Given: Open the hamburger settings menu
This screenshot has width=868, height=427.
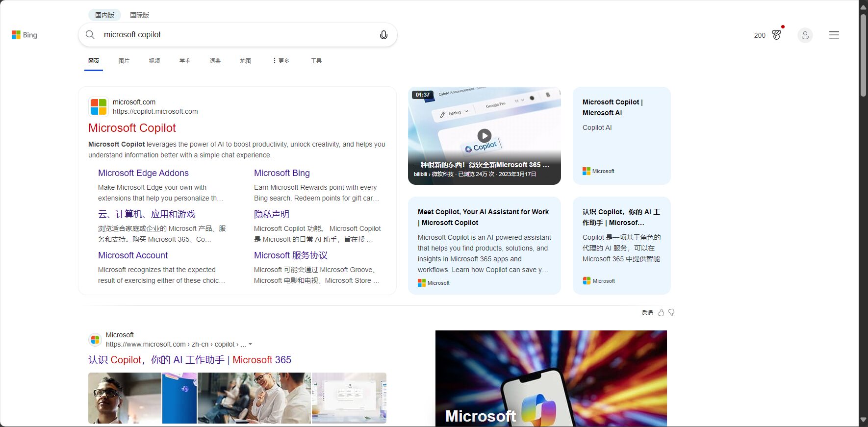Looking at the screenshot, I should [834, 35].
